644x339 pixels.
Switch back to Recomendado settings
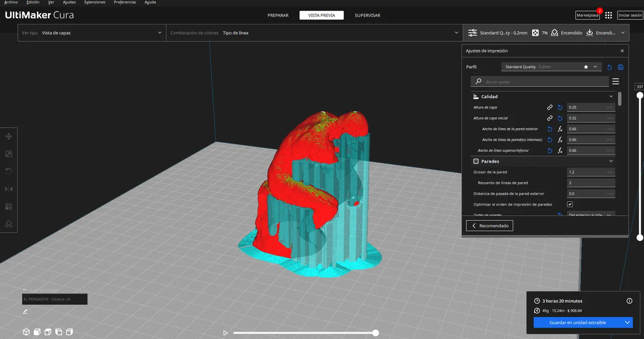[490, 226]
